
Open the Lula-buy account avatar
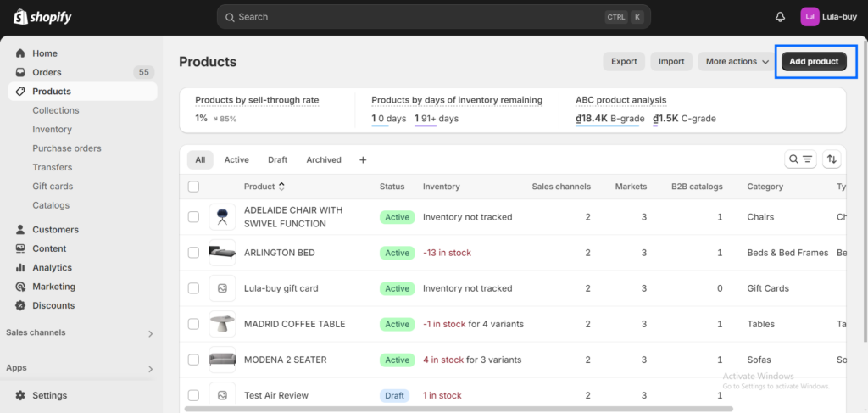810,17
